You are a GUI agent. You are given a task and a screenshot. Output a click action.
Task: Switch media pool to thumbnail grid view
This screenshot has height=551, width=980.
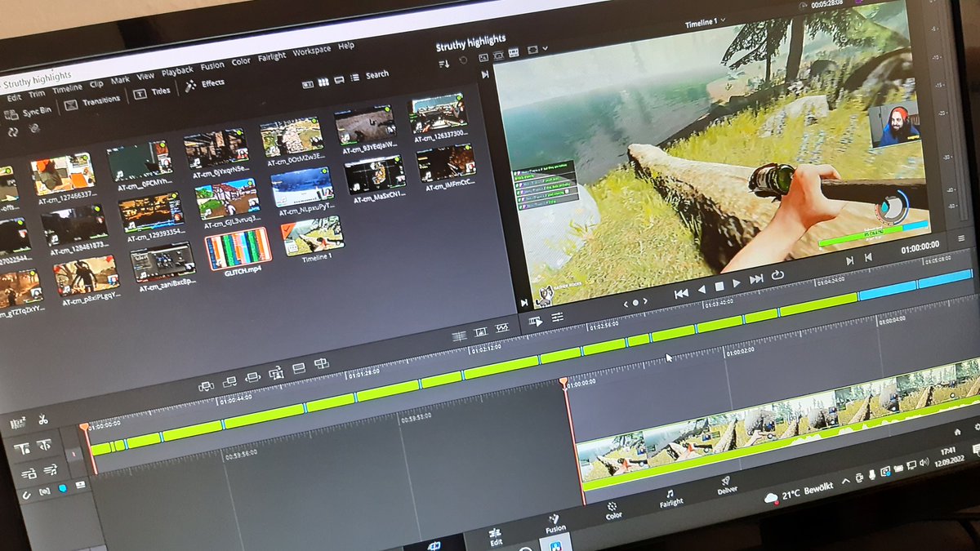[323, 81]
